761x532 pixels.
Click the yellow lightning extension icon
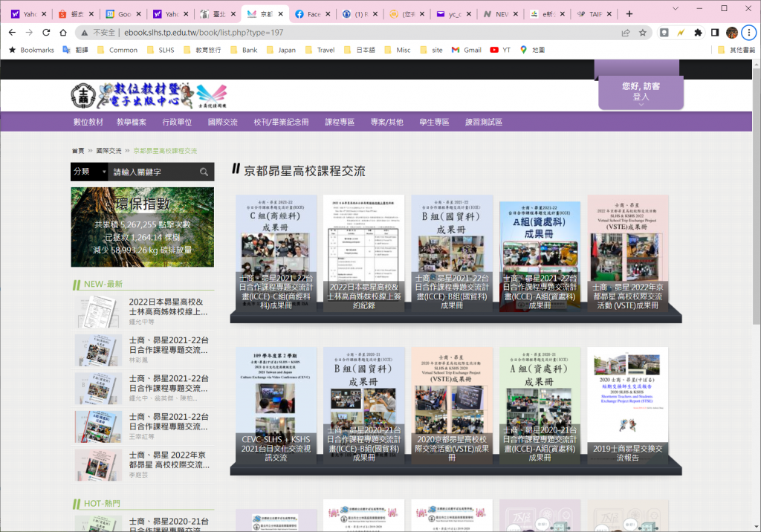681,33
